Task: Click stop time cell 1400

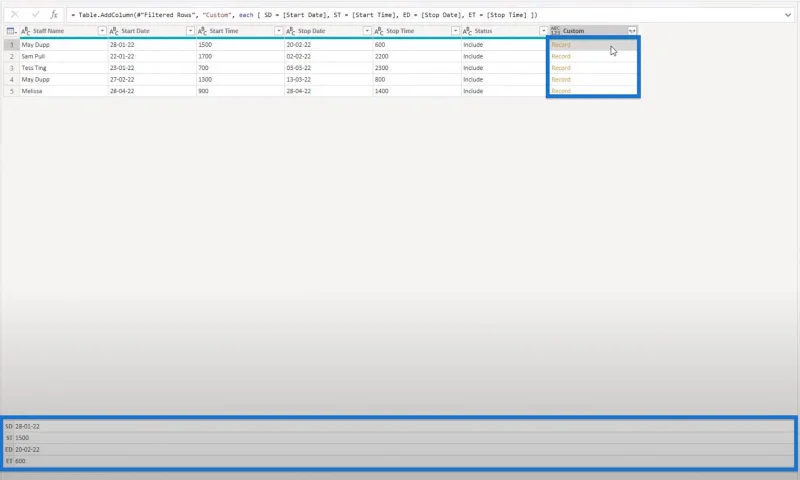Action: 416,91
